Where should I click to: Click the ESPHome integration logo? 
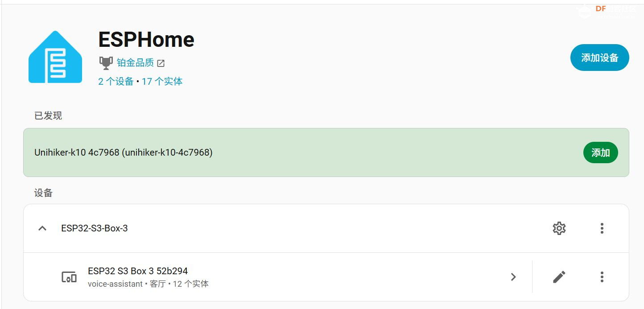[55, 56]
